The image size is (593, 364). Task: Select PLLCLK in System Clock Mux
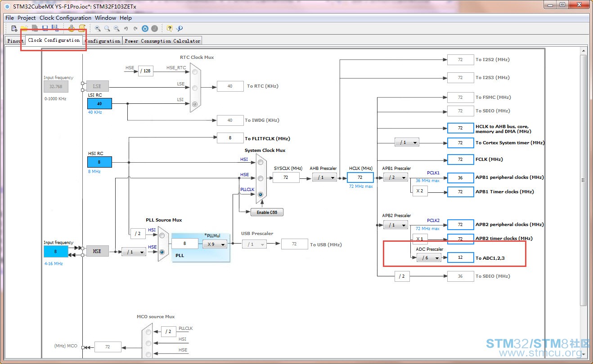(260, 195)
